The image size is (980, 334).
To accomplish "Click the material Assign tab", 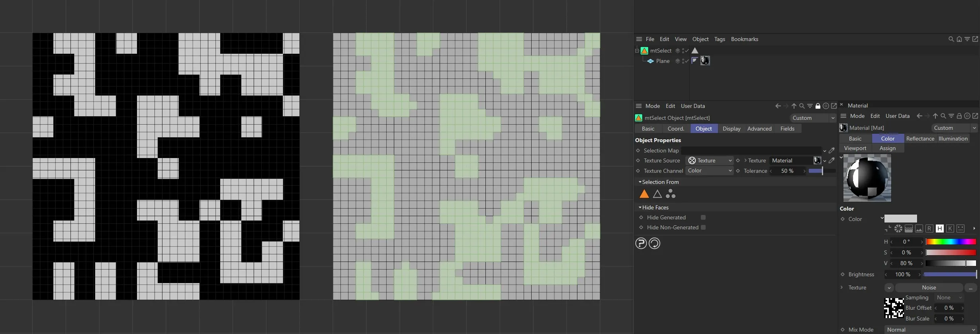I will (x=888, y=148).
